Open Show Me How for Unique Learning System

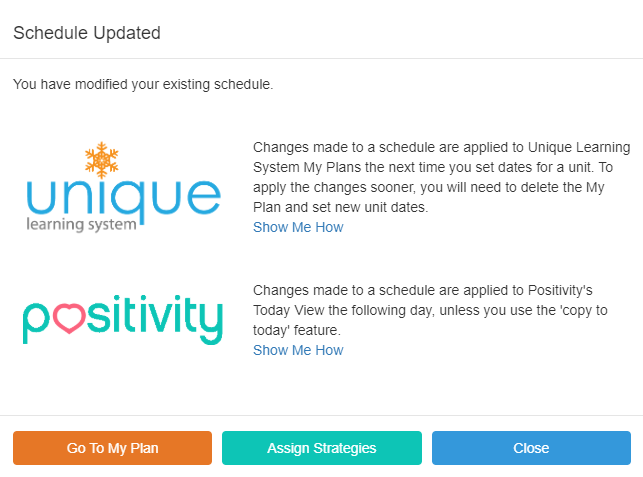click(x=298, y=227)
